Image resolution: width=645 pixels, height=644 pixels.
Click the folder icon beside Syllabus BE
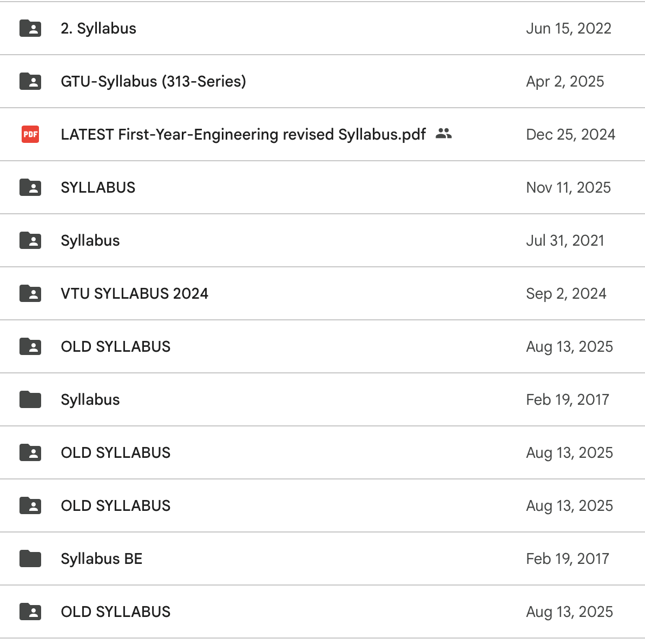(x=30, y=558)
